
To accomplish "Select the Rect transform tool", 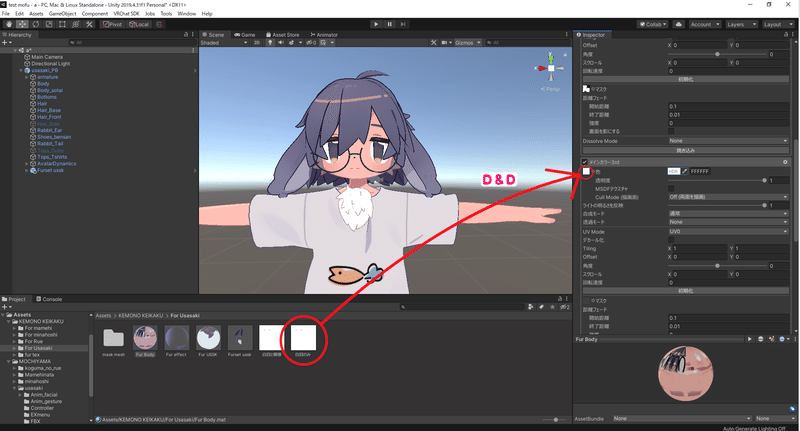I will (x=62, y=24).
